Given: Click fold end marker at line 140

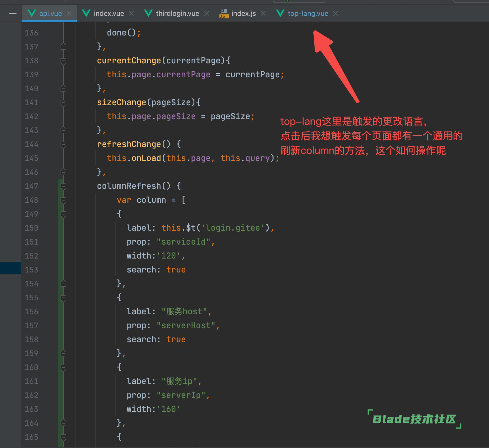Looking at the screenshot, I should [x=63, y=88].
